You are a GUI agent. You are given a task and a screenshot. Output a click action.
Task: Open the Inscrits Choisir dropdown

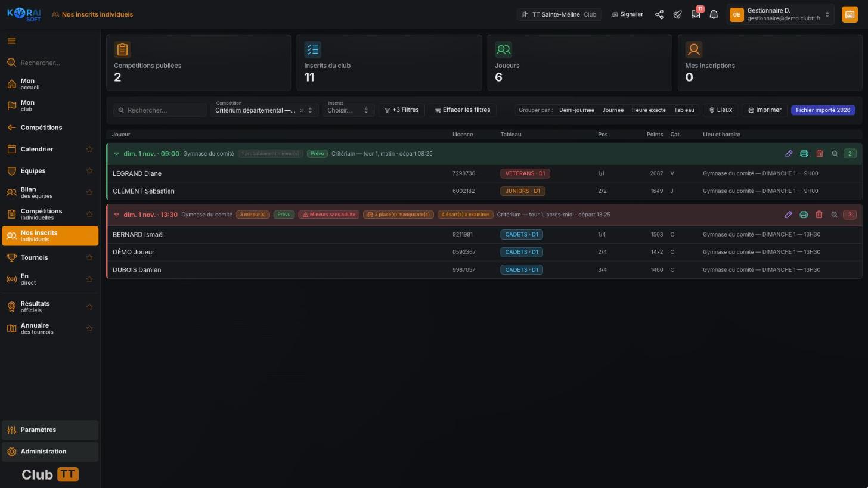pyautogui.click(x=348, y=110)
